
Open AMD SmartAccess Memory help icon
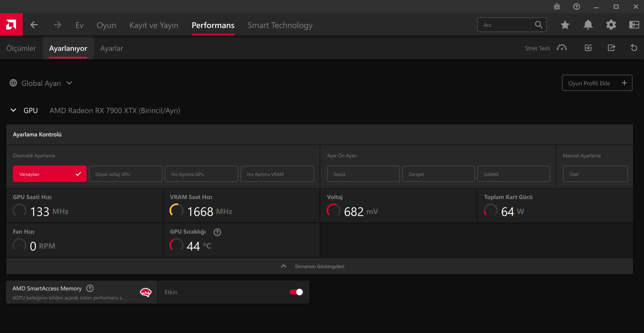tap(90, 288)
